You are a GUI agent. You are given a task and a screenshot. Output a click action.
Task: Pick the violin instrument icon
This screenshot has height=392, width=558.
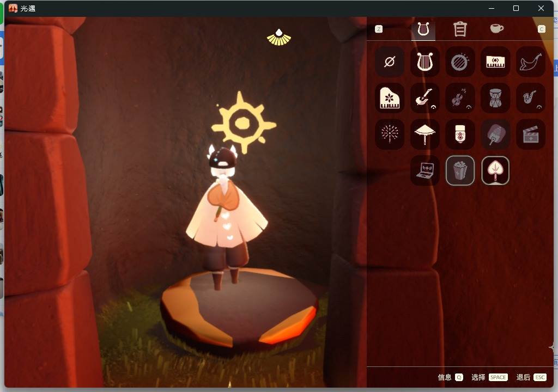(x=460, y=98)
